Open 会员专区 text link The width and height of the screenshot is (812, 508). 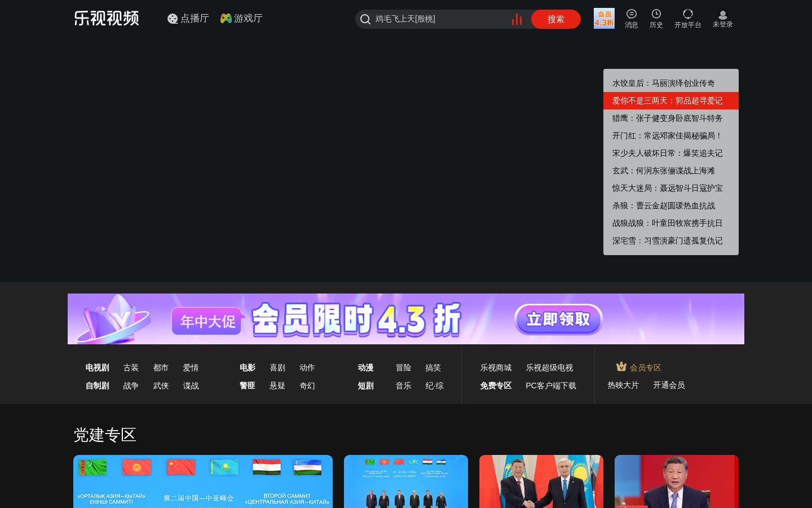coord(645,367)
